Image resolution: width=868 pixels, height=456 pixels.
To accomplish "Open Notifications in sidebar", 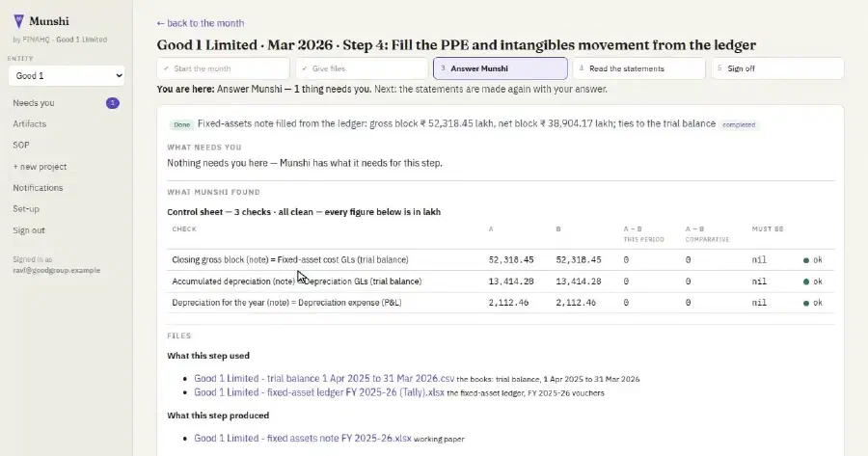I will point(38,188).
